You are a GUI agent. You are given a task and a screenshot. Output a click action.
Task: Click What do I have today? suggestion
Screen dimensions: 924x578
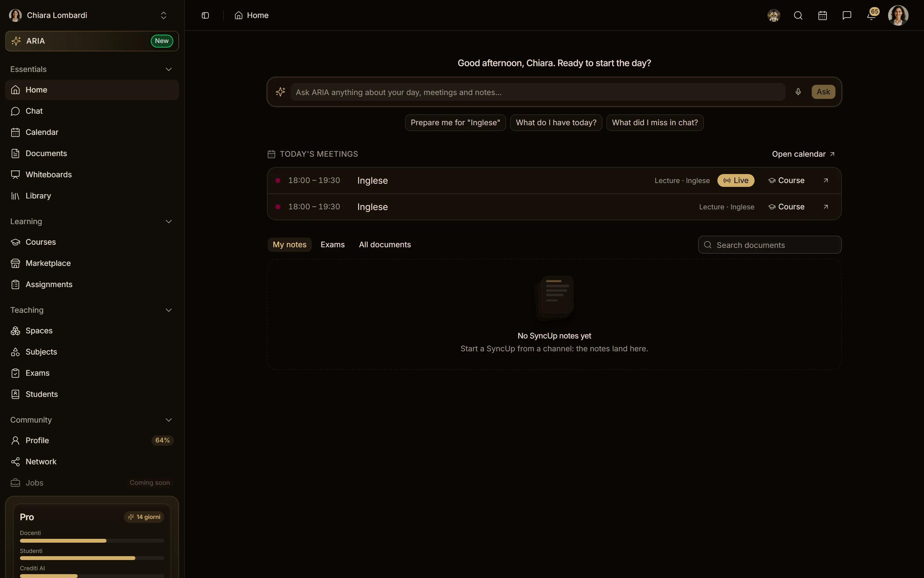coord(556,123)
